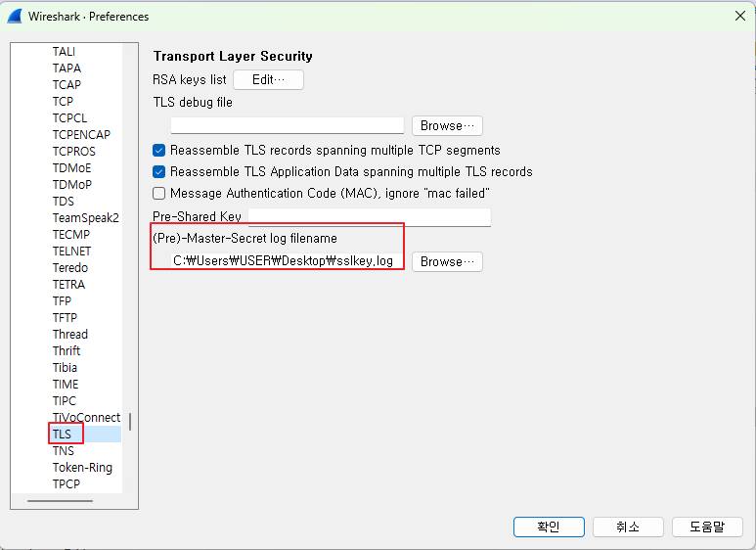
Task: Select TIPC in the protocol list
Action: tap(65, 401)
